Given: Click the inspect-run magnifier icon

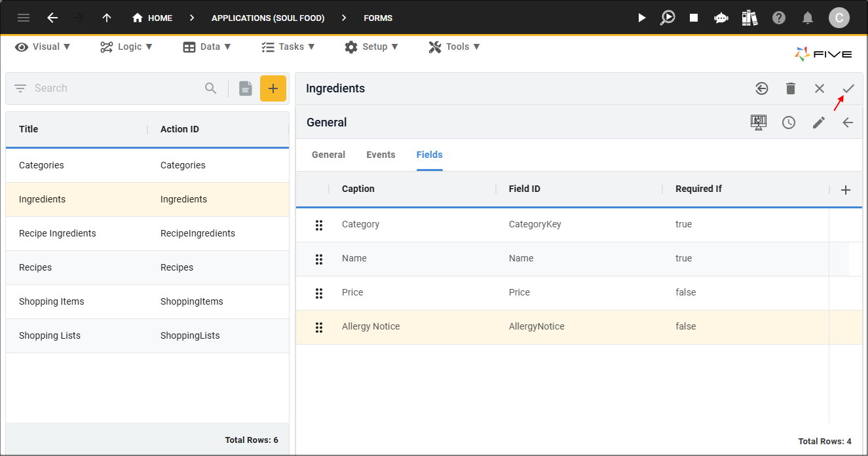Looking at the screenshot, I should tap(668, 18).
